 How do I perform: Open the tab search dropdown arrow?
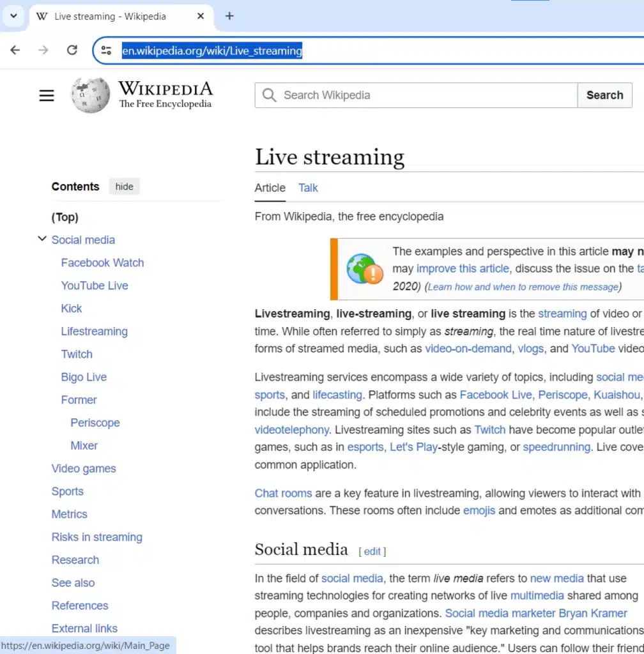(x=14, y=16)
